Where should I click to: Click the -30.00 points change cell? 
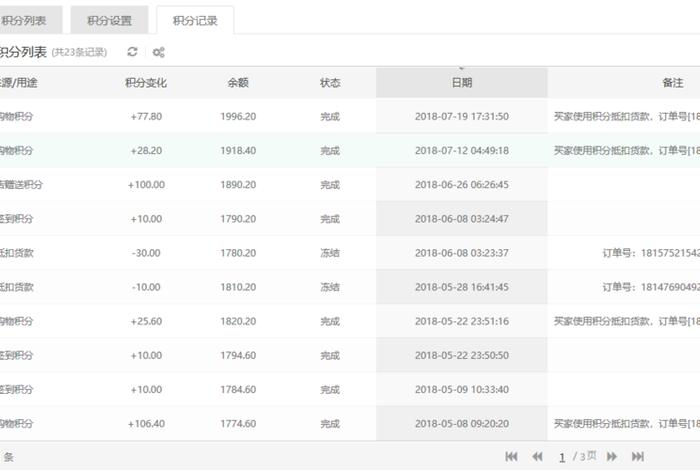(x=146, y=253)
